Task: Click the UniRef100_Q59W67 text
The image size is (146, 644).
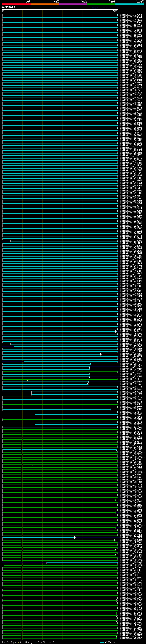Action: pos(131,638)
